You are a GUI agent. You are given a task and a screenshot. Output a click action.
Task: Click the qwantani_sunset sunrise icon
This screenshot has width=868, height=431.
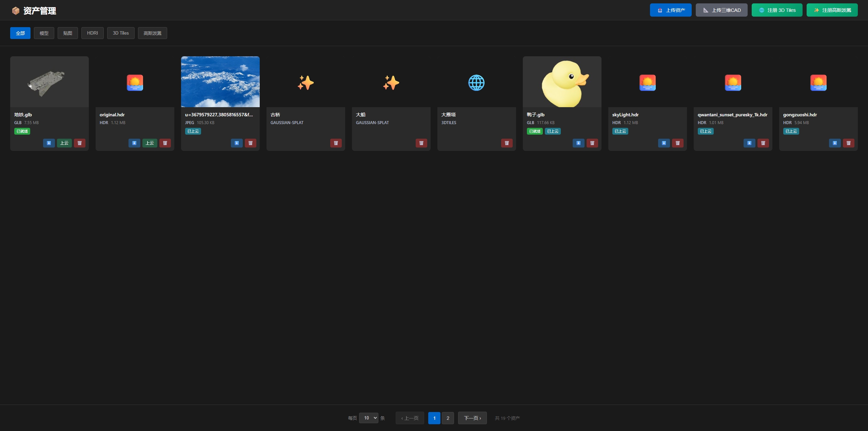coord(733,83)
